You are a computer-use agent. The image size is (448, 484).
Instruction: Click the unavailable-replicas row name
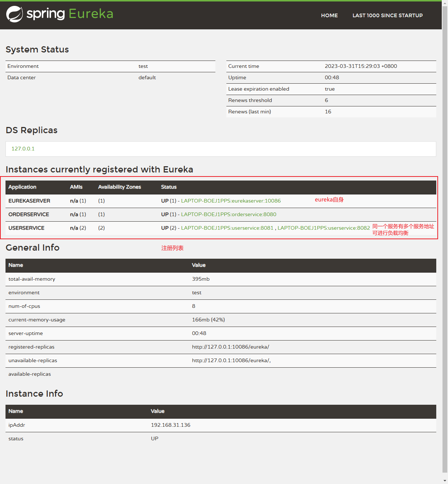coord(33,360)
